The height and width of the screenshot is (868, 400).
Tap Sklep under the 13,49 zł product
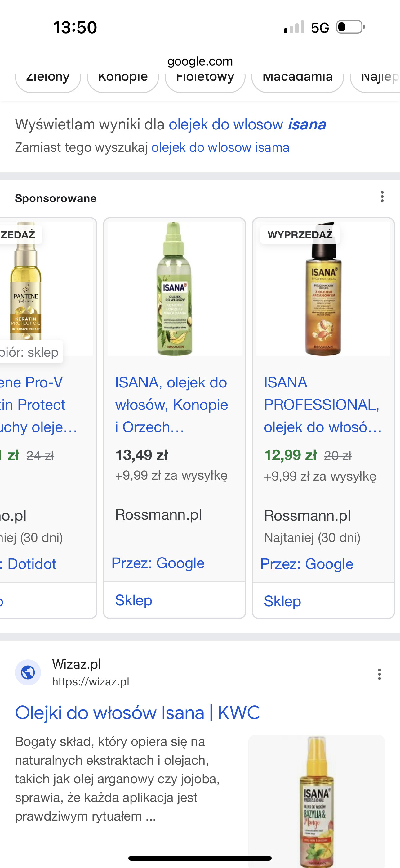point(134,600)
